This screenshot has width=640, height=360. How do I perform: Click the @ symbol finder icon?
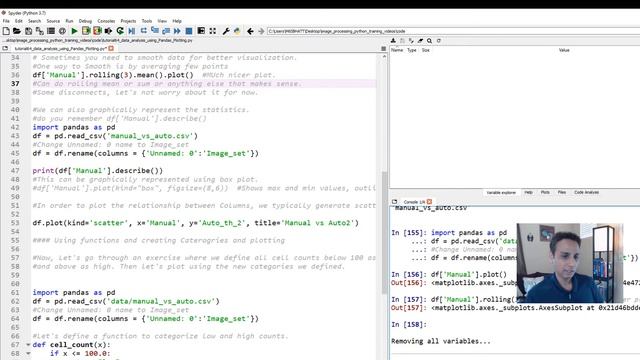(62, 31)
